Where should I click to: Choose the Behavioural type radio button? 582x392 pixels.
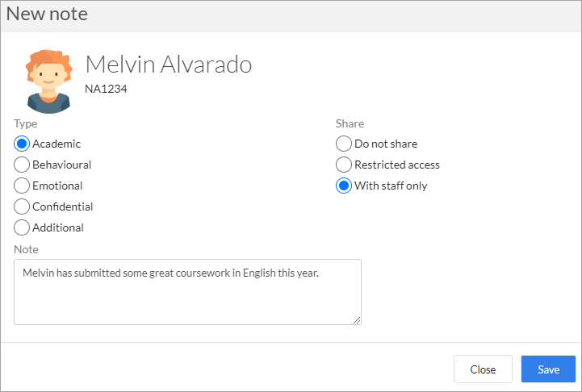coord(22,165)
